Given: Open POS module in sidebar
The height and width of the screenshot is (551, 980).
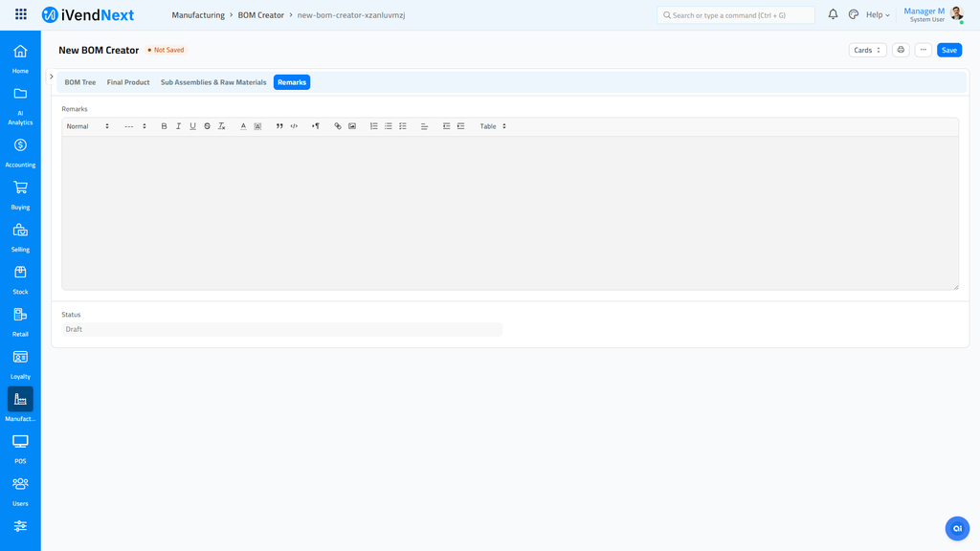Looking at the screenshot, I should click(20, 450).
